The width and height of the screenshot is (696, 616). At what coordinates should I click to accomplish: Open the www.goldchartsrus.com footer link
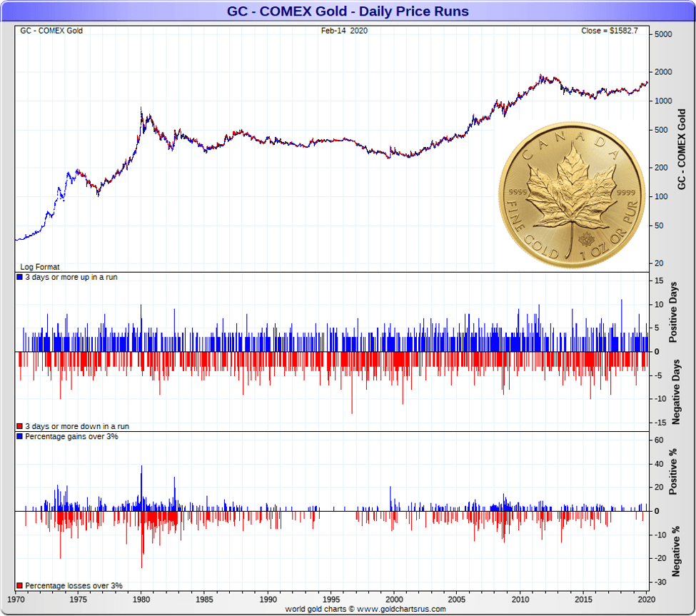[401, 609]
